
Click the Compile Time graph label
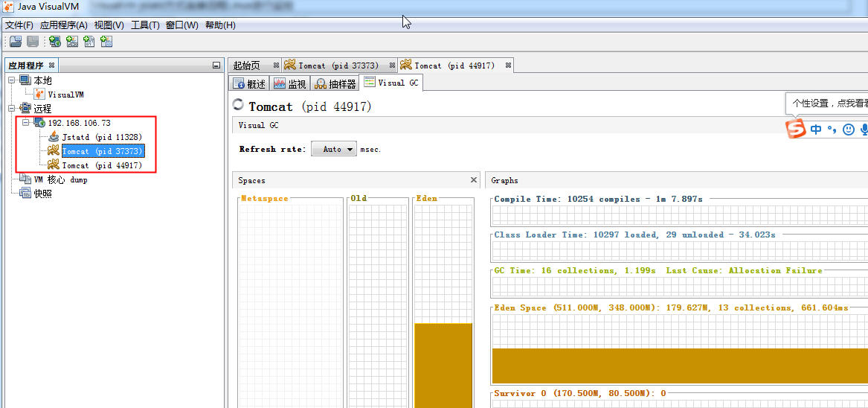pos(599,199)
